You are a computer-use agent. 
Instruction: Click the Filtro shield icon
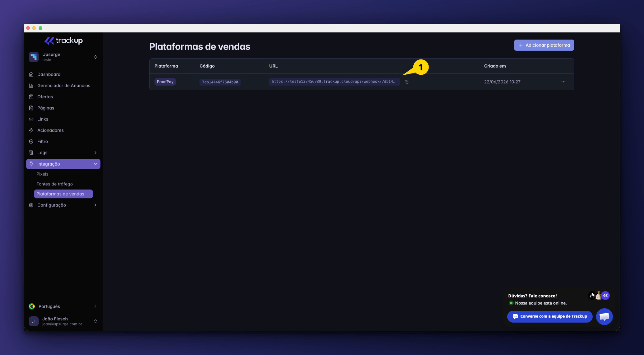(31, 142)
